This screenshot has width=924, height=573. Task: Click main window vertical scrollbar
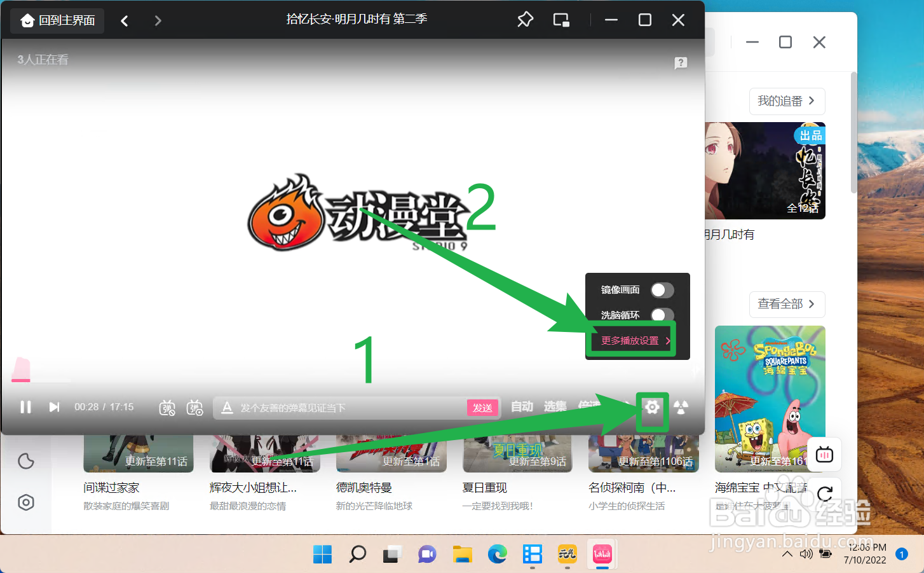[x=853, y=134]
